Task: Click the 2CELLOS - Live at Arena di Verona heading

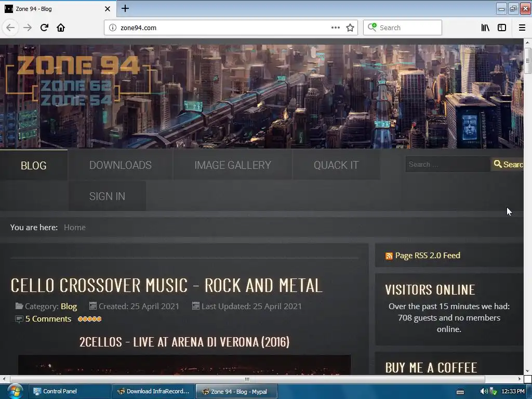Action: click(x=184, y=342)
